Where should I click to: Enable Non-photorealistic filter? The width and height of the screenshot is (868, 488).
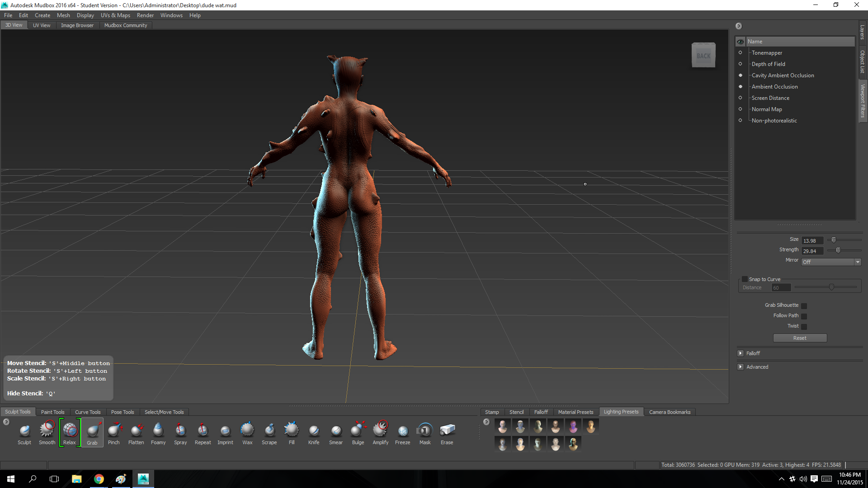point(740,120)
